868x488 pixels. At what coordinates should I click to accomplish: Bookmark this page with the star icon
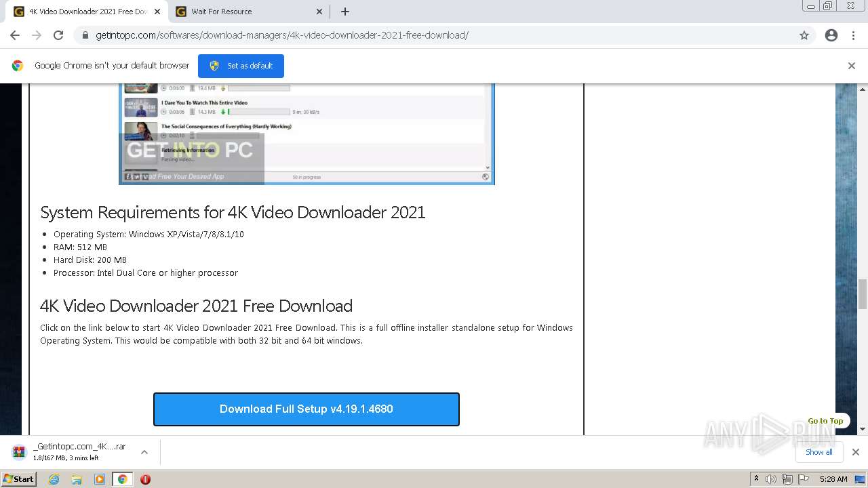[804, 35]
